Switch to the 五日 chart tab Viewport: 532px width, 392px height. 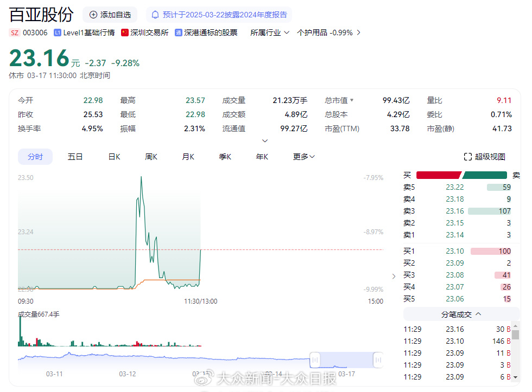75,157
